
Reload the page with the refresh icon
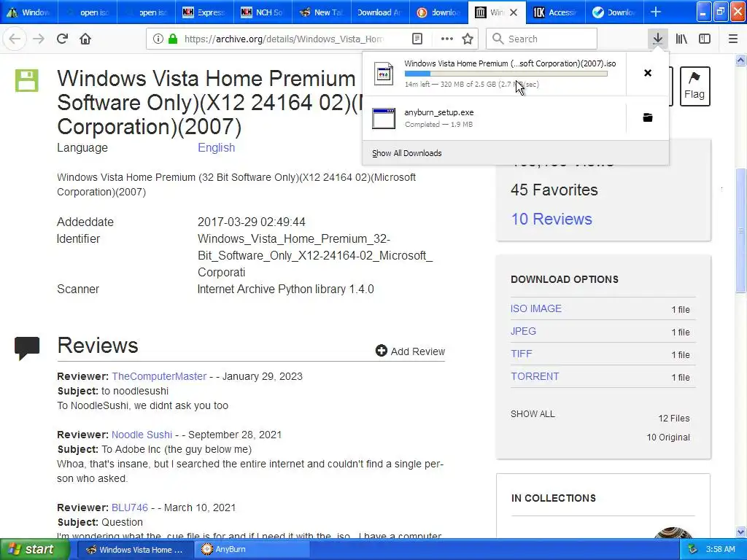(x=63, y=39)
